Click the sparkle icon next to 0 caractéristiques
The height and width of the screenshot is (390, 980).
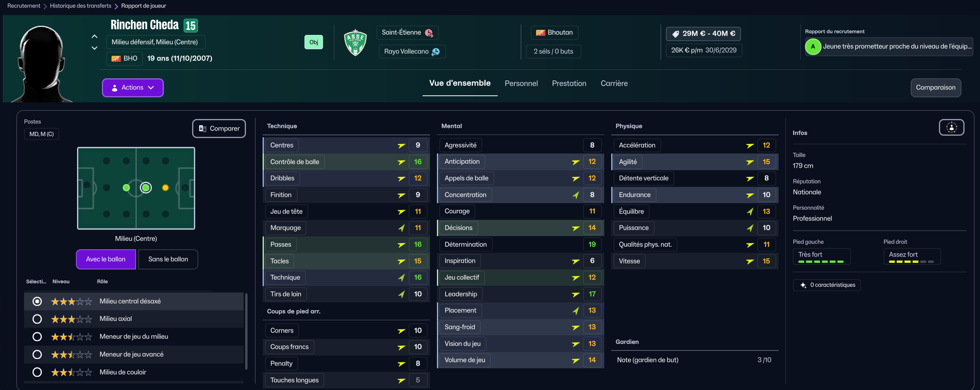[x=803, y=285]
